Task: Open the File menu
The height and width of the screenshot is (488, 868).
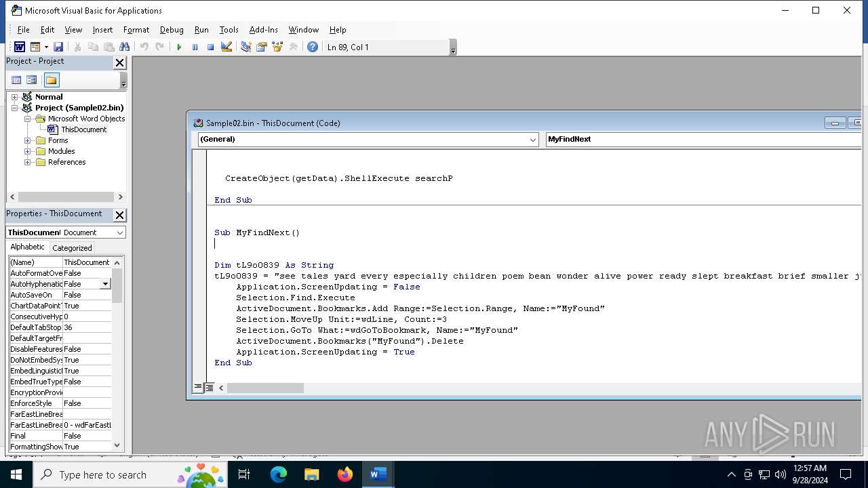Action: tap(23, 30)
